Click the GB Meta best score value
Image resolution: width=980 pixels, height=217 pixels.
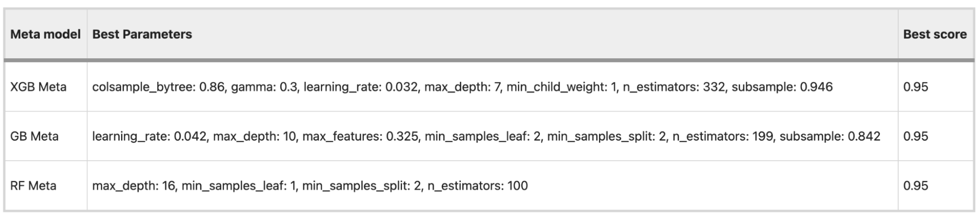click(916, 136)
